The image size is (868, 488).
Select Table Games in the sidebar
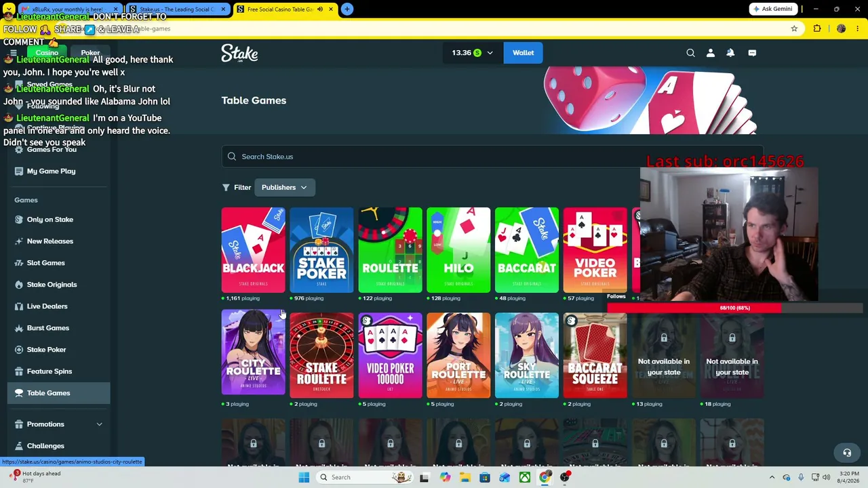click(59, 393)
